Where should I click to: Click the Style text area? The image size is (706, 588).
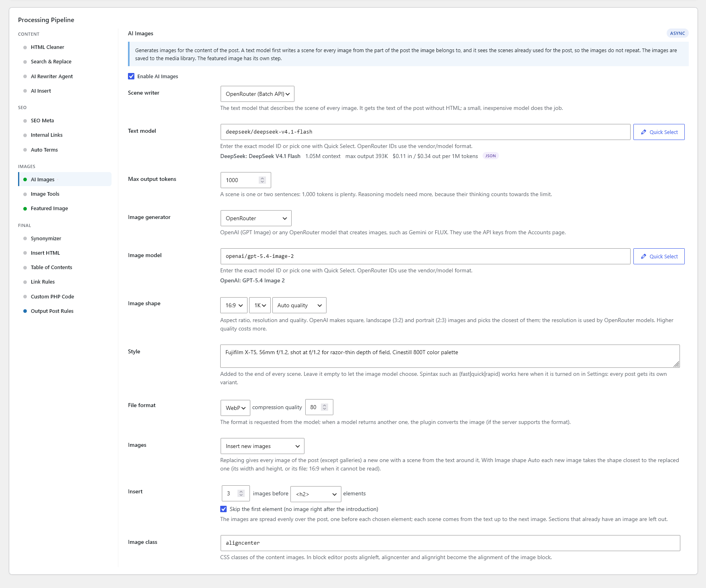450,356
